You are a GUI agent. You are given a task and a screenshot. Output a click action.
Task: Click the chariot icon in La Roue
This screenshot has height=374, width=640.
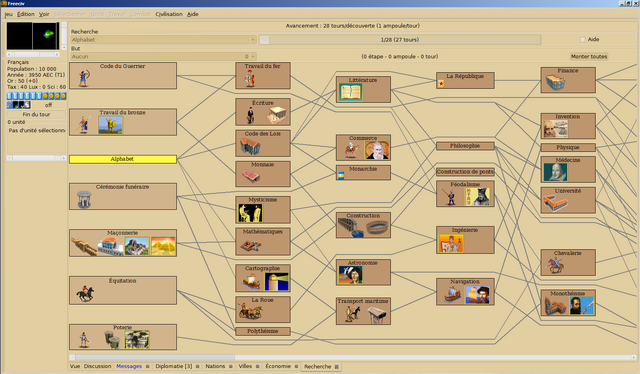coord(250,312)
